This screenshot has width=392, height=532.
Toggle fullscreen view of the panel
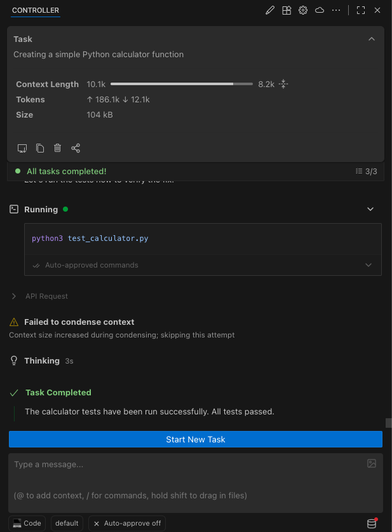(361, 10)
